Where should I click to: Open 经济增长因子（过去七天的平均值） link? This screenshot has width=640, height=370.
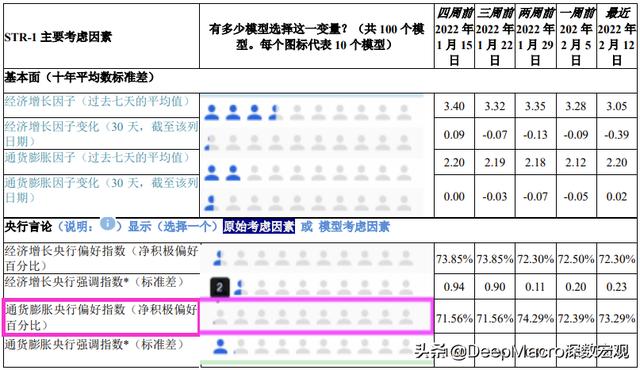(98, 101)
